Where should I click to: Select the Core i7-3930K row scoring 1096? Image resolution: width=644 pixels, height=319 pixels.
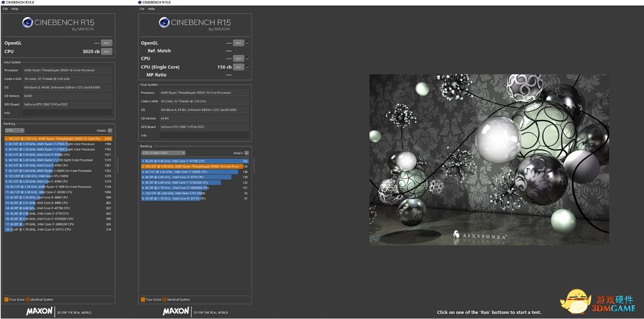[59, 192]
